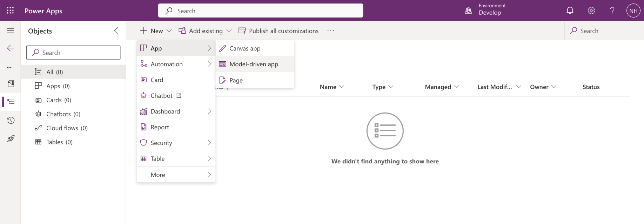Click the help question mark icon
The width and height of the screenshot is (644, 224).
click(x=612, y=11)
